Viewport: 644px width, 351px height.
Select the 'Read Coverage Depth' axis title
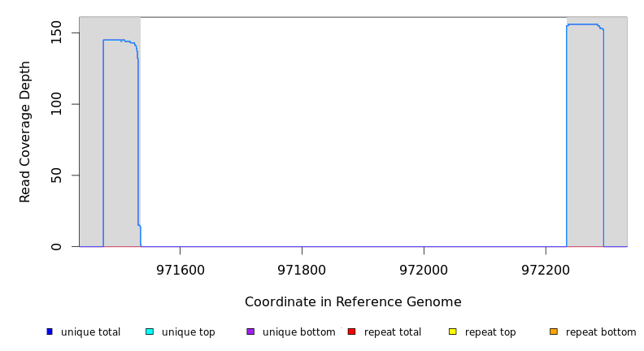coord(25,132)
